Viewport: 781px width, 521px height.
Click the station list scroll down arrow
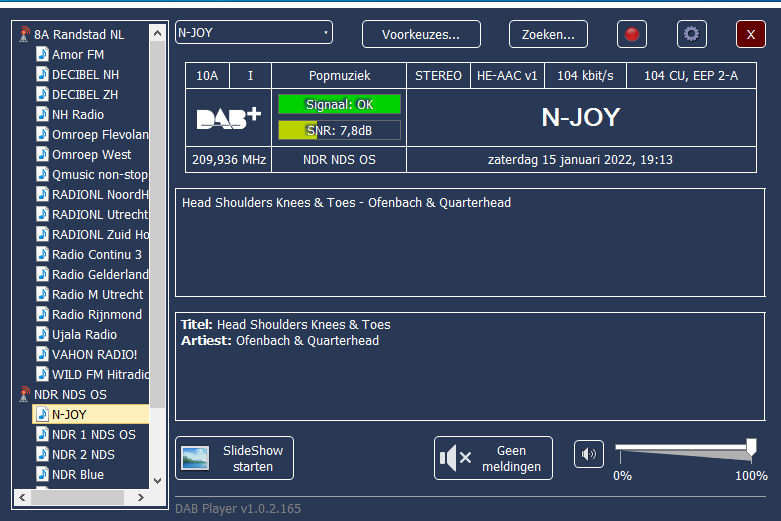point(157,481)
